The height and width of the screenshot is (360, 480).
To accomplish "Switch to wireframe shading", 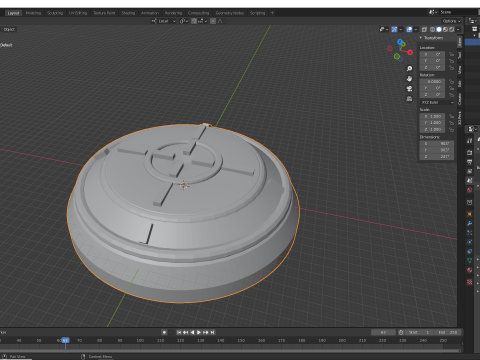I will pos(433,29).
